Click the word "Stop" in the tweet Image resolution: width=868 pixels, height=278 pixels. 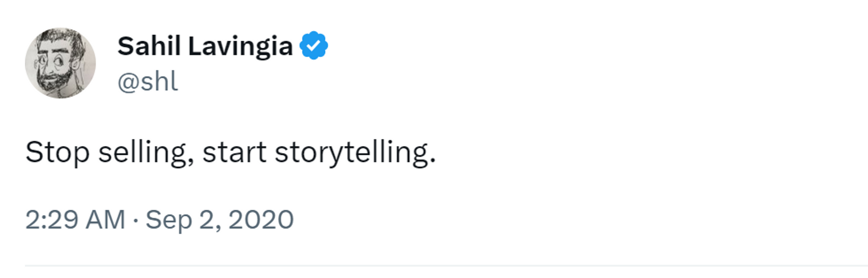point(57,153)
